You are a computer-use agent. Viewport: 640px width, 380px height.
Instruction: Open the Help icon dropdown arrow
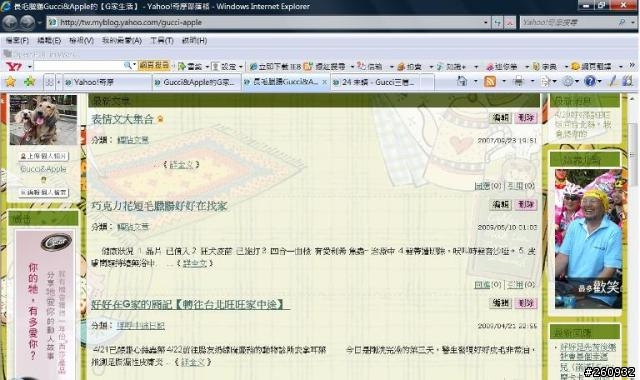click(x=599, y=82)
